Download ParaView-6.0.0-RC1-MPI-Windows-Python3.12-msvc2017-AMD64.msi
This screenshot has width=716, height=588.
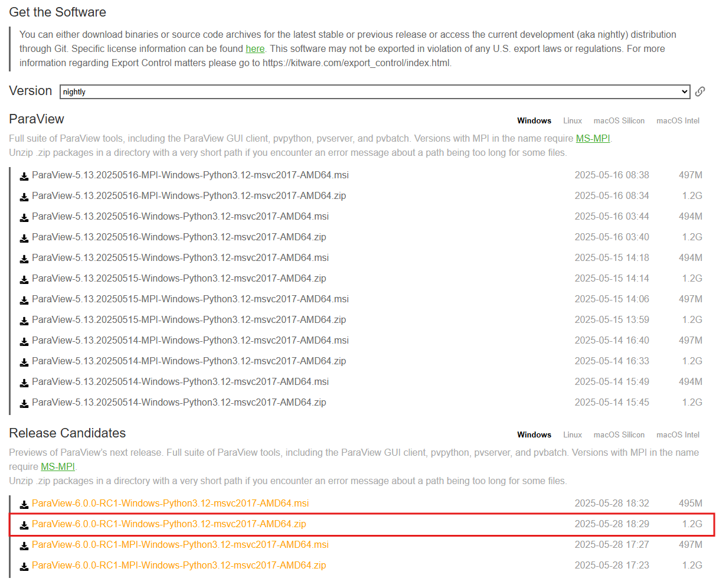click(x=180, y=544)
